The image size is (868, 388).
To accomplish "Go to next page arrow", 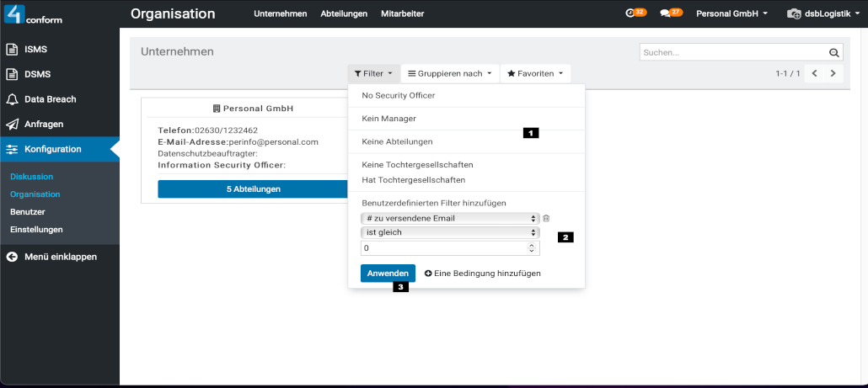I will click(833, 74).
